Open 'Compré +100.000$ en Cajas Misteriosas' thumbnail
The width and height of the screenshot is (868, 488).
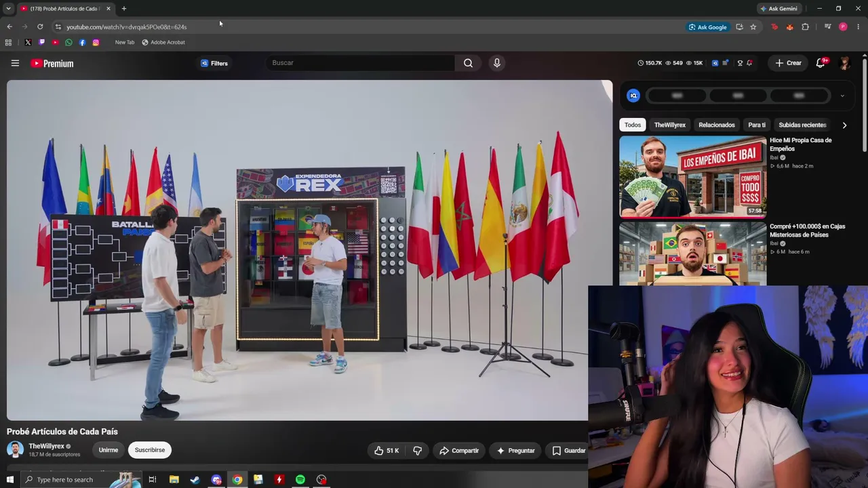pyautogui.click(x=692, y=253)
